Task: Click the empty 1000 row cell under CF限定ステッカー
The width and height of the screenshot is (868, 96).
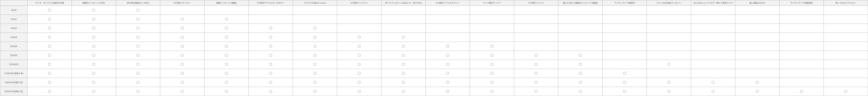Action: (x=182, y=10)
